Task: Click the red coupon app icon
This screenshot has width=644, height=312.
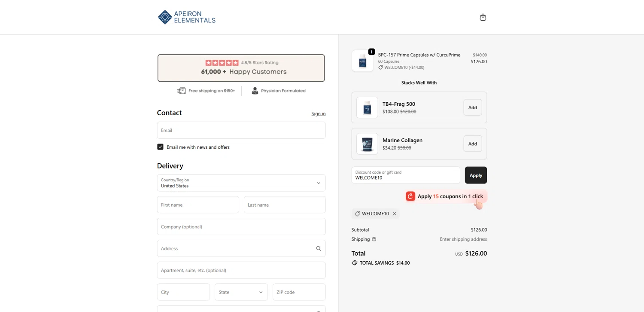Action: (x=410, y=196)
